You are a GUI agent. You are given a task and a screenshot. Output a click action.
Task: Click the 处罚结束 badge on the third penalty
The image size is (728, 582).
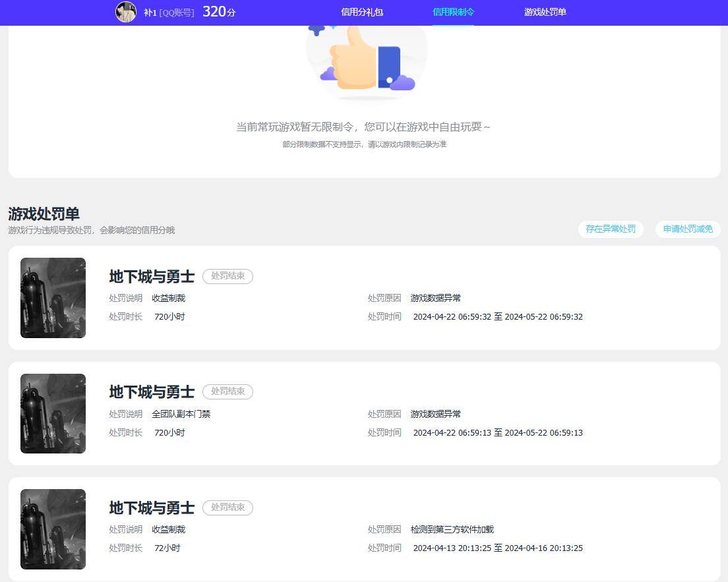[228, 508]
